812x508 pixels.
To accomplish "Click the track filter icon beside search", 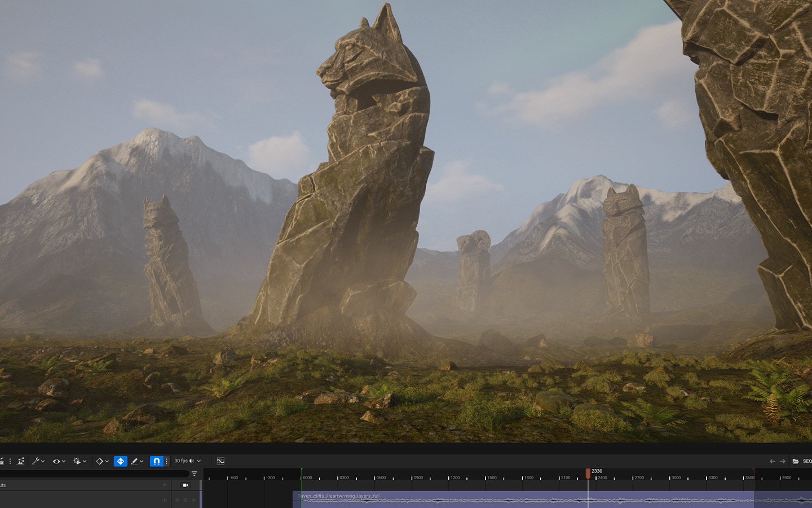I will pyautogui.click(x=194, y=474).
